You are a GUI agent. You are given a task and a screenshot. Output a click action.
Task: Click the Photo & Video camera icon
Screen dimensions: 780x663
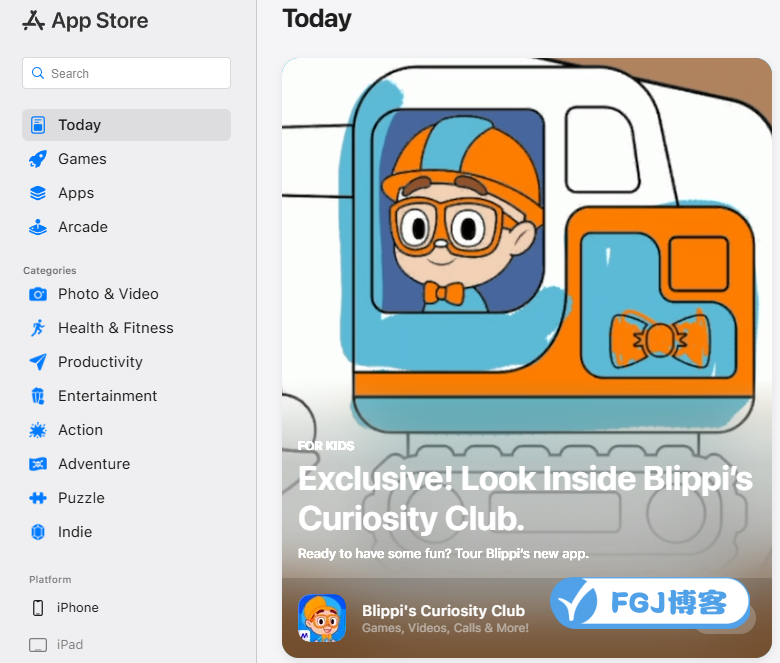38,294
